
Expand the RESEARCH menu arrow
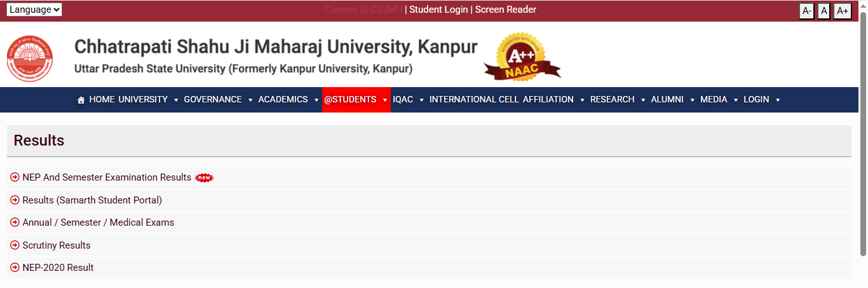pyautogui.click(x=643, y=100)
